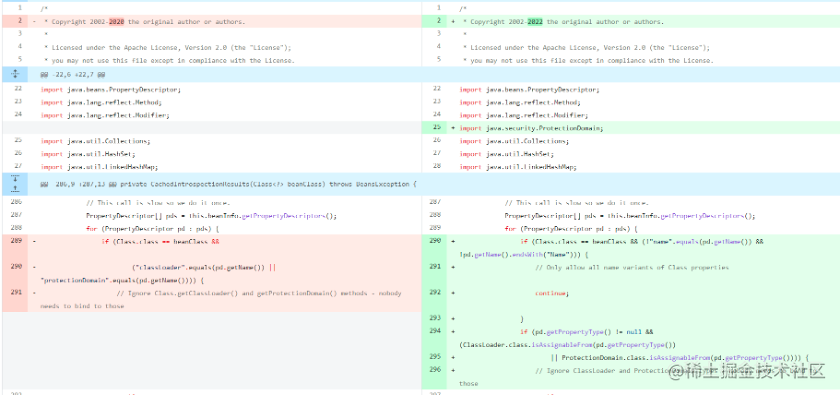Image resolution: width=840 pixels, height=395 pixels.
Task: Click green line number 295
Action: [x=436, y=357]
